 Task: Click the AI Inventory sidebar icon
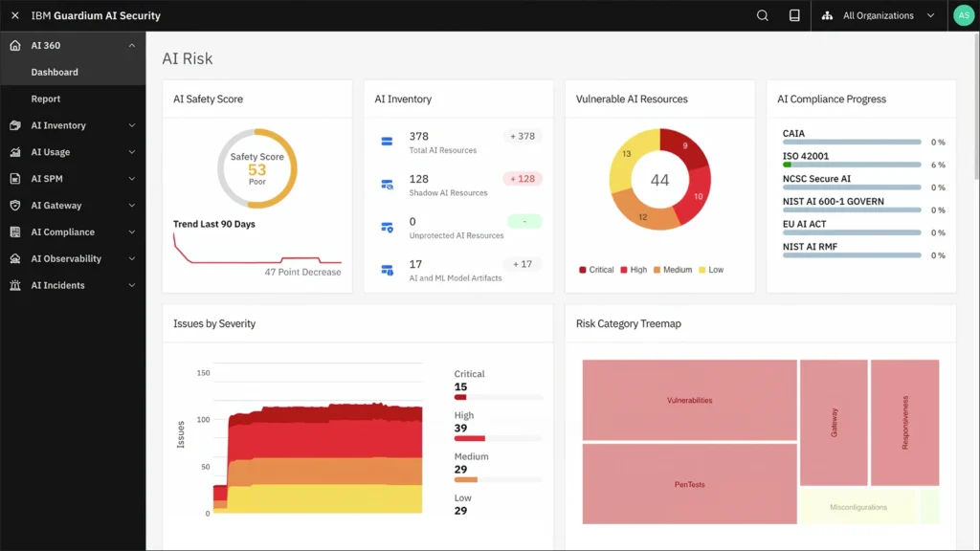[15, 125]
